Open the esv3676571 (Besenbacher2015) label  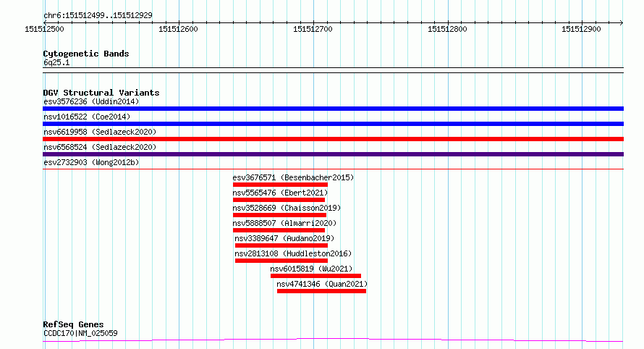pos(293,177)
